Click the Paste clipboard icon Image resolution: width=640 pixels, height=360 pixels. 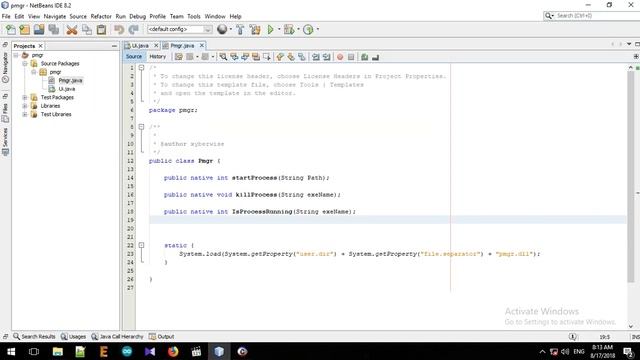pyautogui.click(x=101, y=29)
